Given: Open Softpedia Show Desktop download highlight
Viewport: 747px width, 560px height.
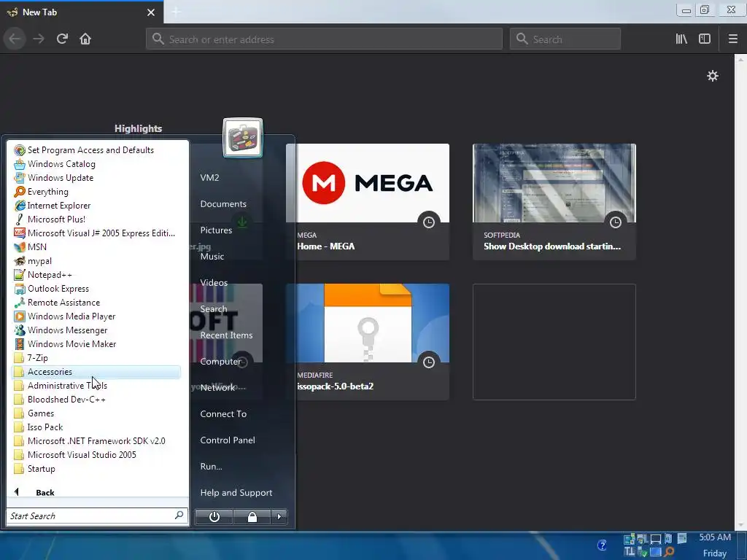Looking at the screenshot, I should [554, 202].
